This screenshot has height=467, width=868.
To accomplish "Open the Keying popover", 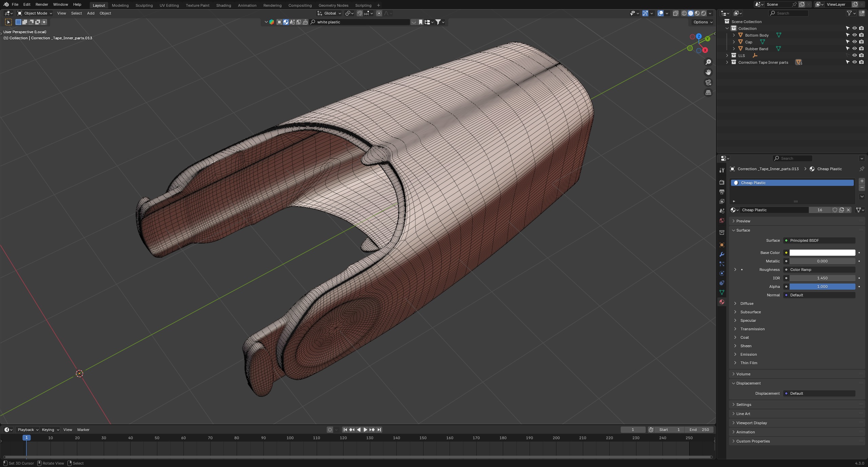I will pos(50,430).
